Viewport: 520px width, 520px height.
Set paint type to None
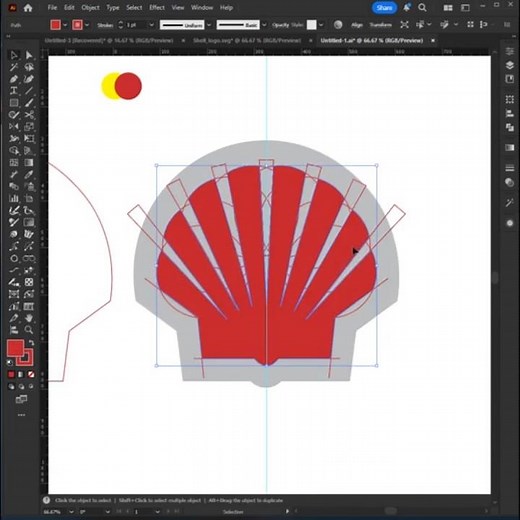(x=31, y=375)
